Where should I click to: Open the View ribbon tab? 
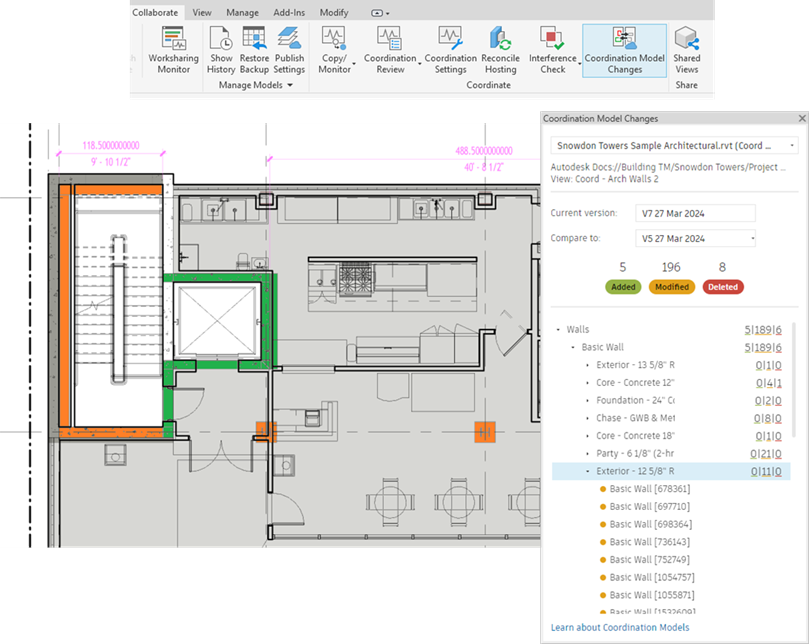[x=202, y=12]
